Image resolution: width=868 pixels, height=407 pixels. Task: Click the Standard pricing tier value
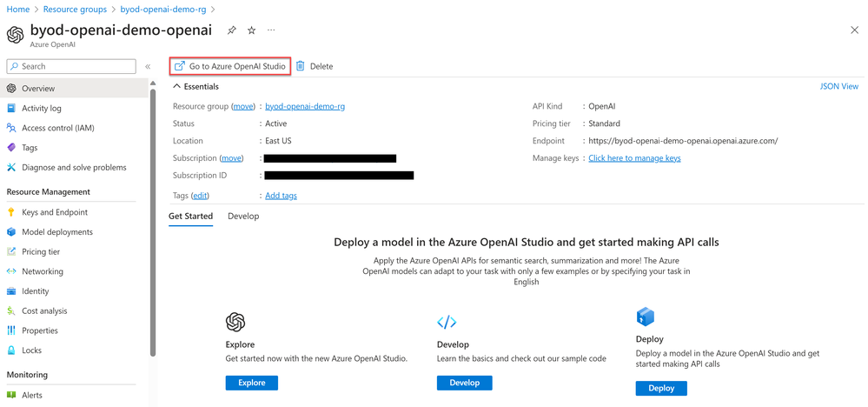click(604, 123)
